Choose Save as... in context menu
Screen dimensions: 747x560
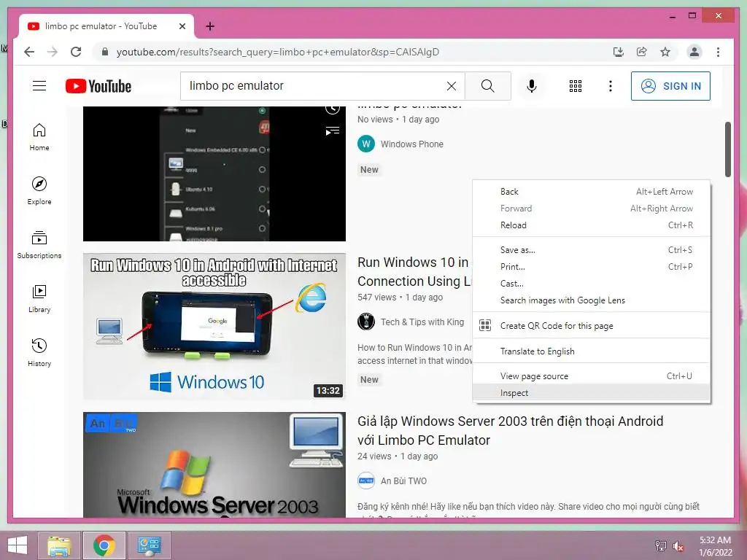[591, 250]
